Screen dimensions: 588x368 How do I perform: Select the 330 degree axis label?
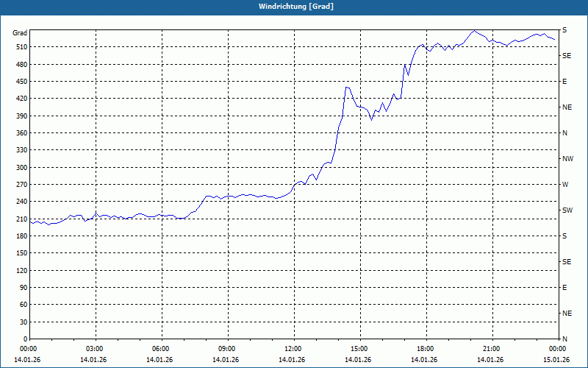22,150
